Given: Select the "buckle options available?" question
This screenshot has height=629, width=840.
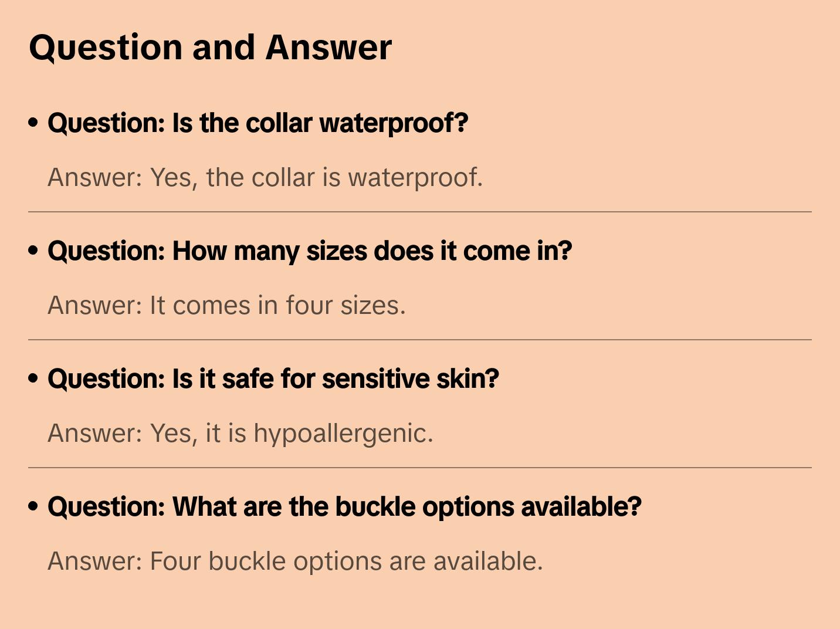Looking at the screenshot, I should (x=345, y=507).
